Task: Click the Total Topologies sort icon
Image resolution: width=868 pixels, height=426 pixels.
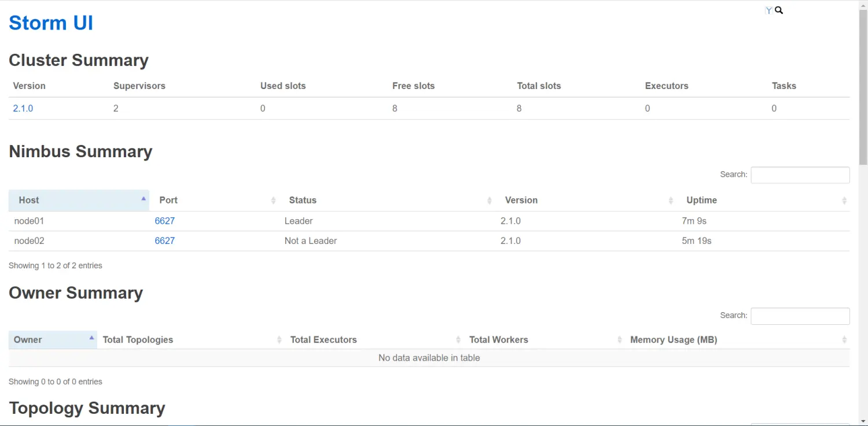Action: (280, 340)
